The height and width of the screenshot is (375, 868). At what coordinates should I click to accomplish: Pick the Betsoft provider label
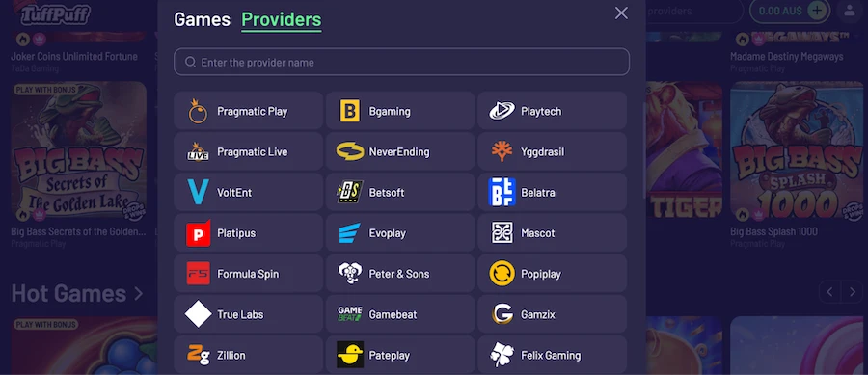click(387, 193)
